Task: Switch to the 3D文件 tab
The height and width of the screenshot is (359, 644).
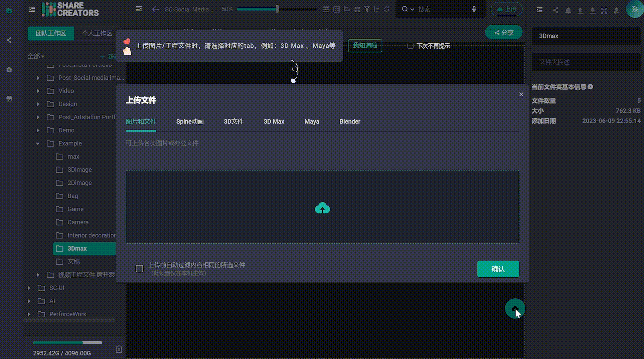Action: [x=233, y=121]
